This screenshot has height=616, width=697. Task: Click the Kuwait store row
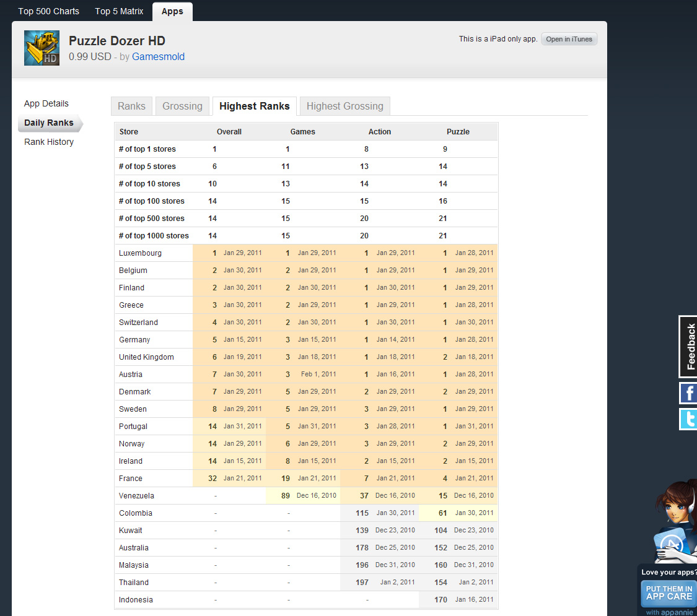pos(306,531)
